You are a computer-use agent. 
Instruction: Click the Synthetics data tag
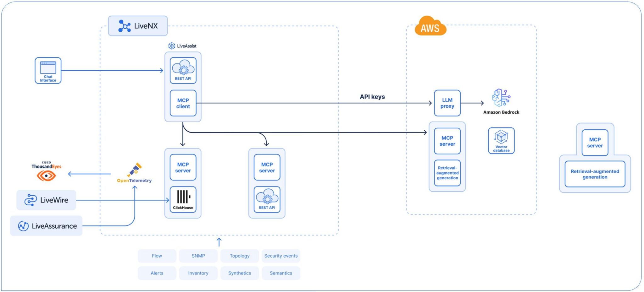(x=240, y=273)
